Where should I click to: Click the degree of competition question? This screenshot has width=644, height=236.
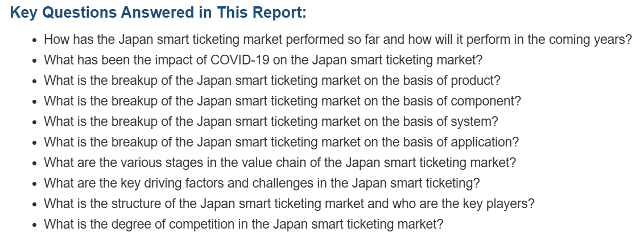pyautogui.click(x=244, y=224)
